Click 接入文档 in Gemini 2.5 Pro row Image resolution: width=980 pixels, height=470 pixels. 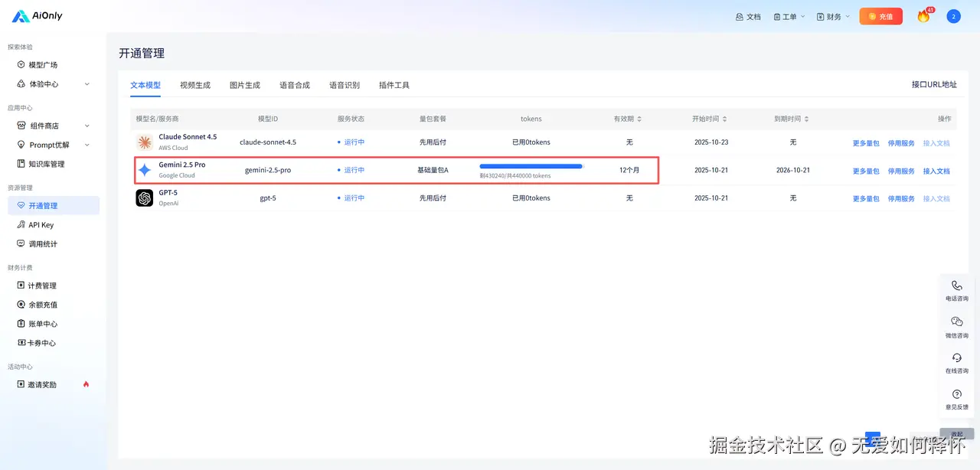(x=936, y=171)
